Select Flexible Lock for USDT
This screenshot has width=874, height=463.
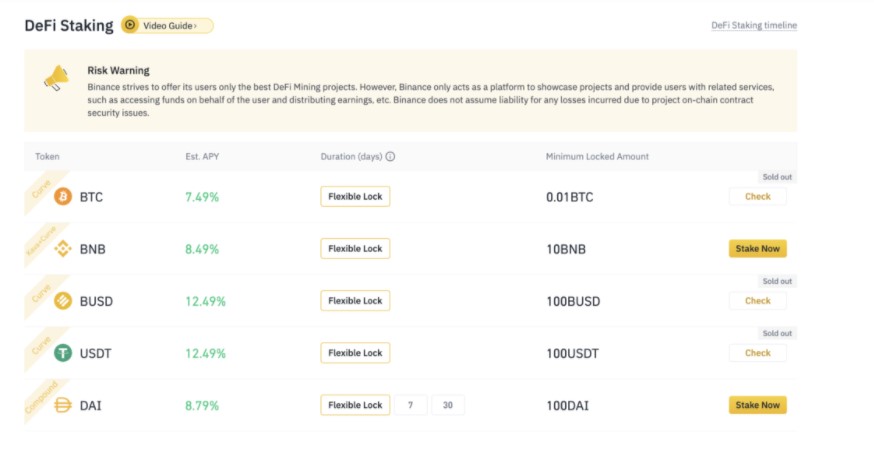pos(355,353)
